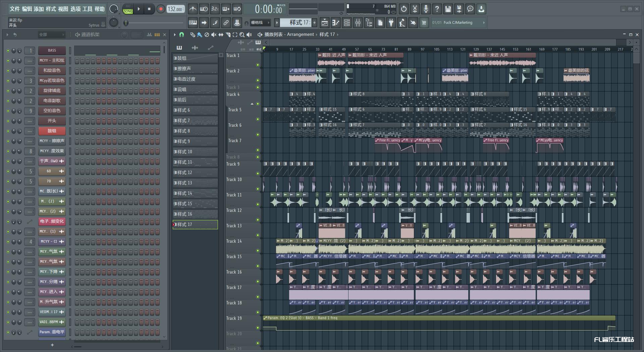Open the browser view icon

(369, 23)
